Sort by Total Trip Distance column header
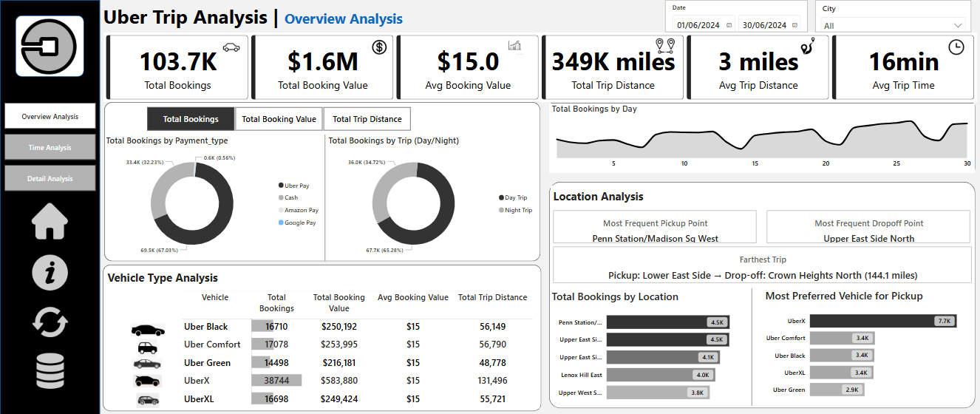The width and height of the screenshot is (980, 414). [492, 297]
